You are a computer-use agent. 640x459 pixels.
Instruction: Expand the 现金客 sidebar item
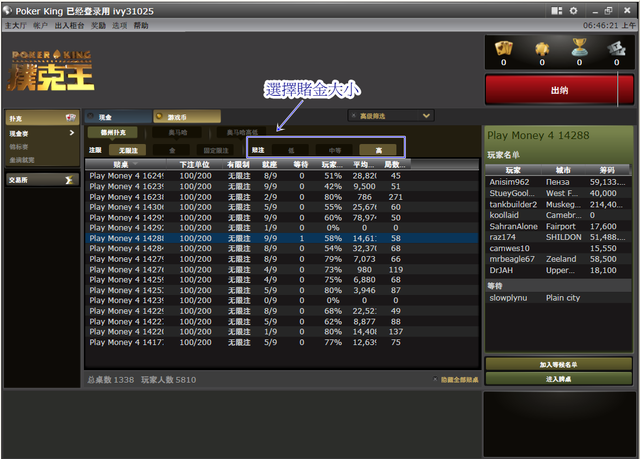[x=42, y=132]
